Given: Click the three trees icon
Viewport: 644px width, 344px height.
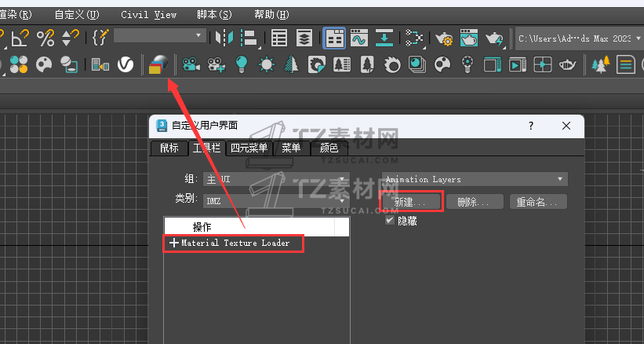Looking at the screenshot, I should coord(601,64).
